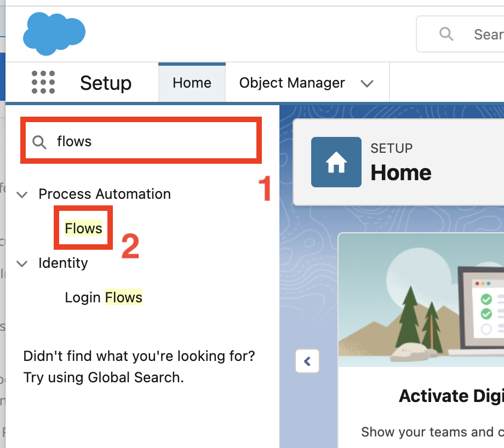Click the Setup Home house icon
The height and width of the screenshot is (448, 504).
[x=336, y=162]
